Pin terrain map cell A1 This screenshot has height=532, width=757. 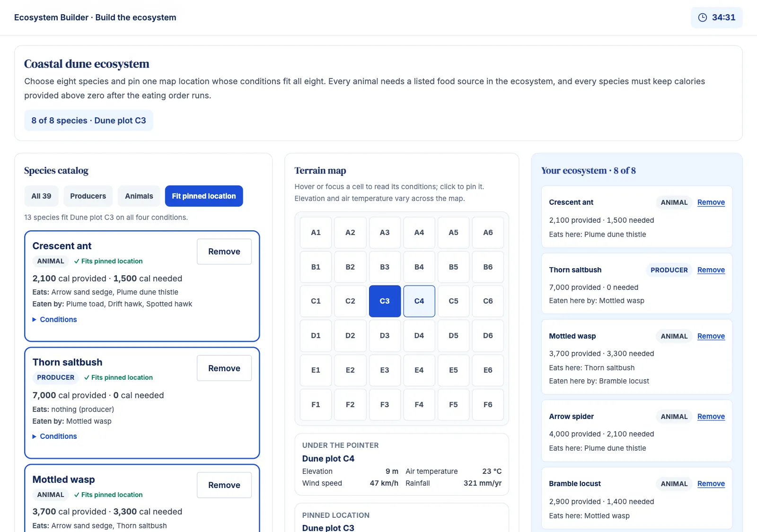(x=316, y=233)
